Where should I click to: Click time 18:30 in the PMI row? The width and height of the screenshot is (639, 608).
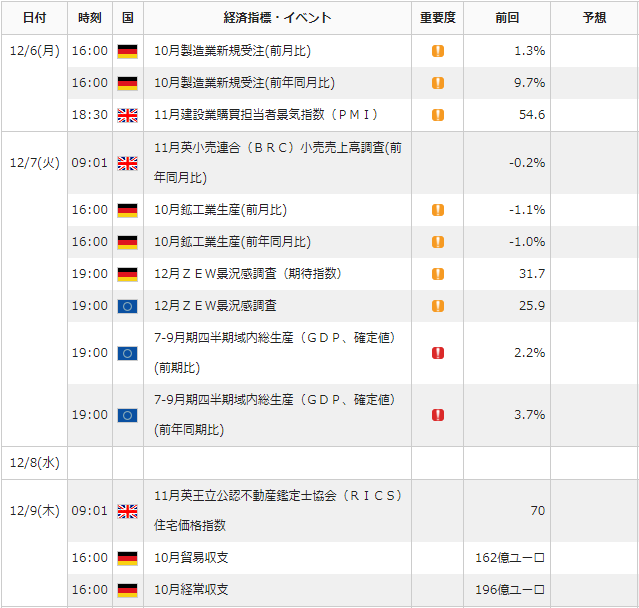point(90,115)
